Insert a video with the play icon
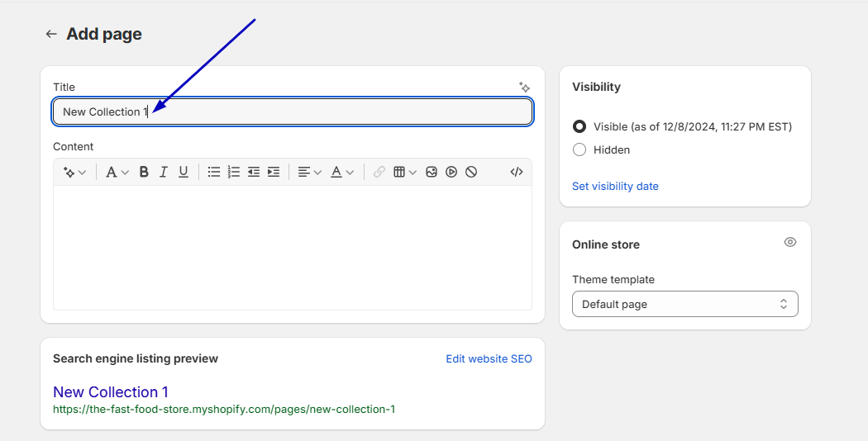Viewport: 868px width, 441px height. tap(451, 172)
